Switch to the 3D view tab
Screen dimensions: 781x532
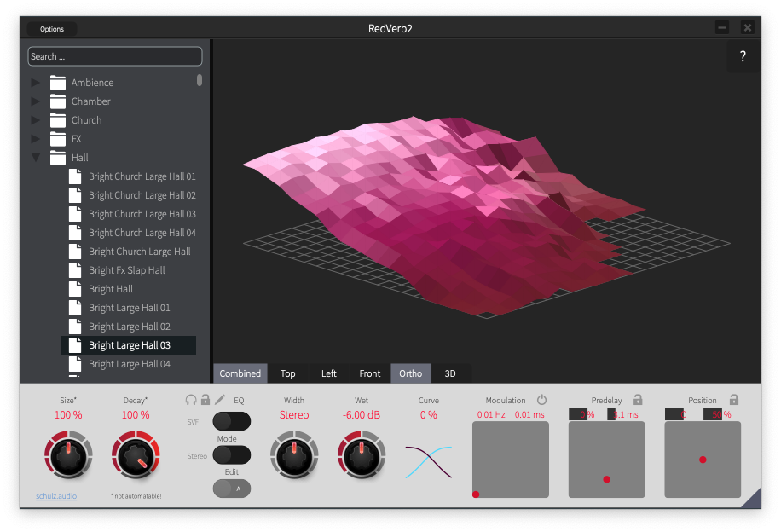point(450,373)
